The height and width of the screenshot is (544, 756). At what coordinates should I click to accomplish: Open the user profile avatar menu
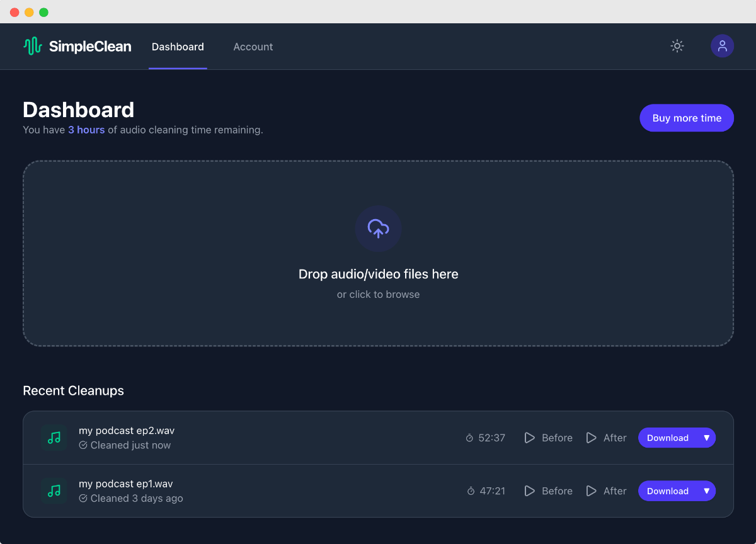pyautogui.click(x=722, y=46)
